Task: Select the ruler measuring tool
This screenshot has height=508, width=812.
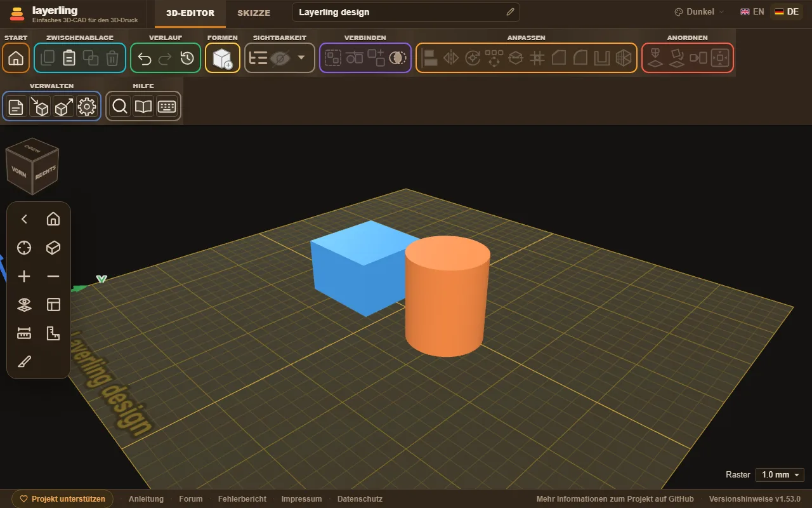Action: tap(24, 333)
